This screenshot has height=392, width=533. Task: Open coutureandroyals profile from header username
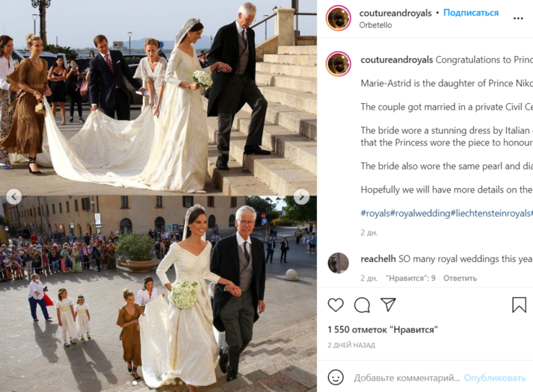click(x=395, y=13)
